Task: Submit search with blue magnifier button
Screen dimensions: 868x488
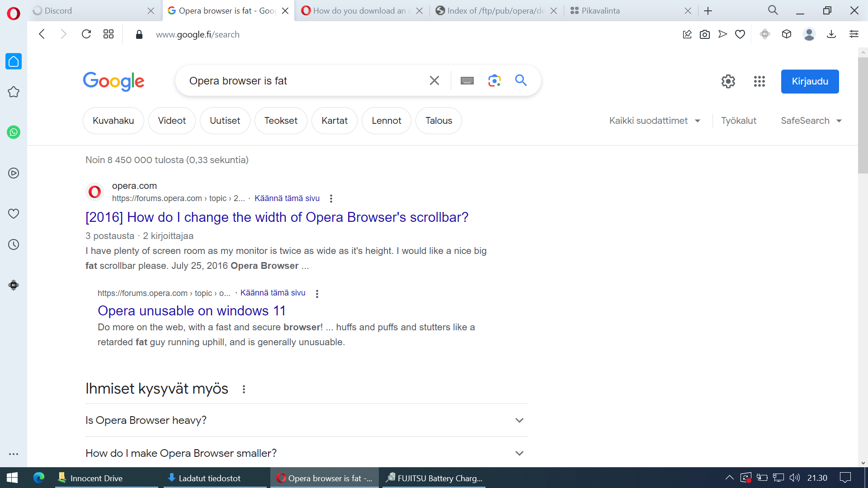Action: click(521, 80)
